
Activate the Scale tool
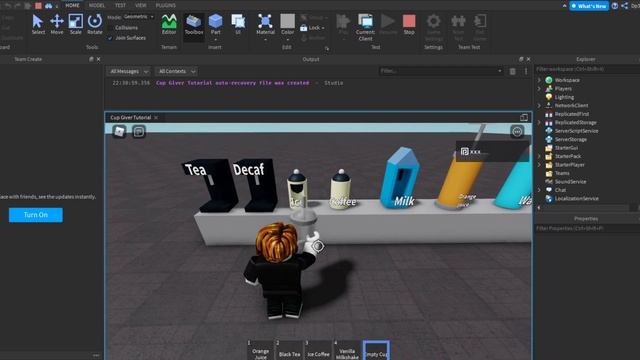(76, 21)
